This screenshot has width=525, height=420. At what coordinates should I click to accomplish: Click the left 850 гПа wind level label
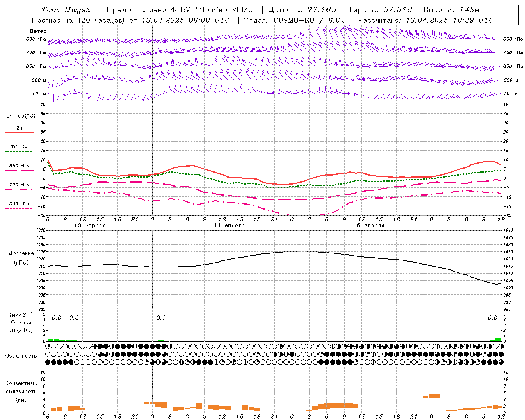[36, 66]
